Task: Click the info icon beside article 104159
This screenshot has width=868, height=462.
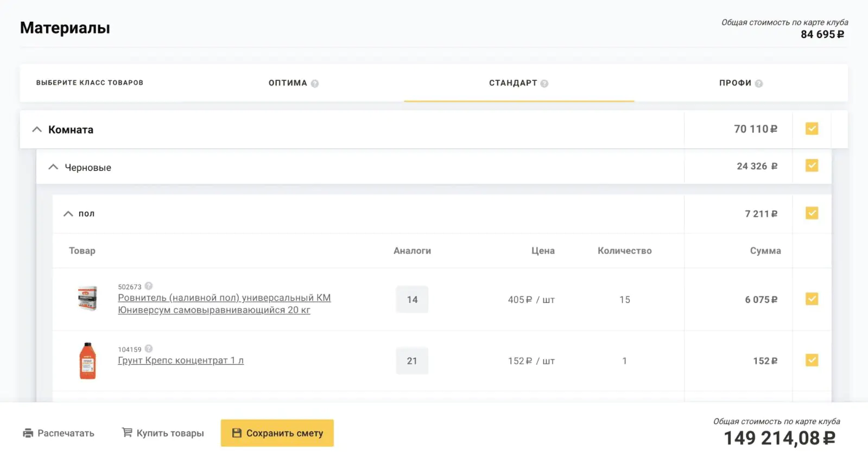Action: (x=149, y=349)
